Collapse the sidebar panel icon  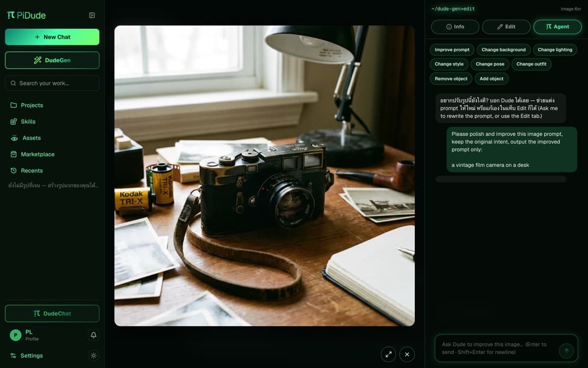(92, 15)
